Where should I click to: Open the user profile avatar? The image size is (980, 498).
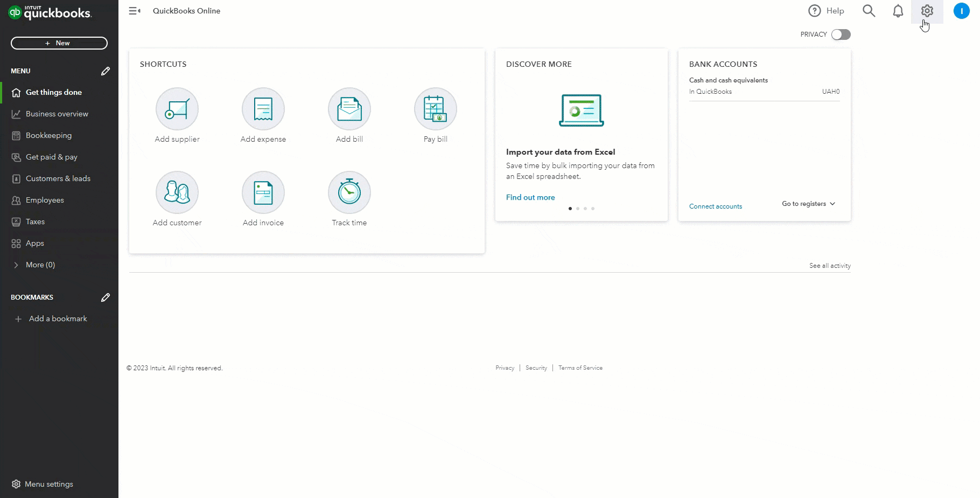tap(961, 11)
